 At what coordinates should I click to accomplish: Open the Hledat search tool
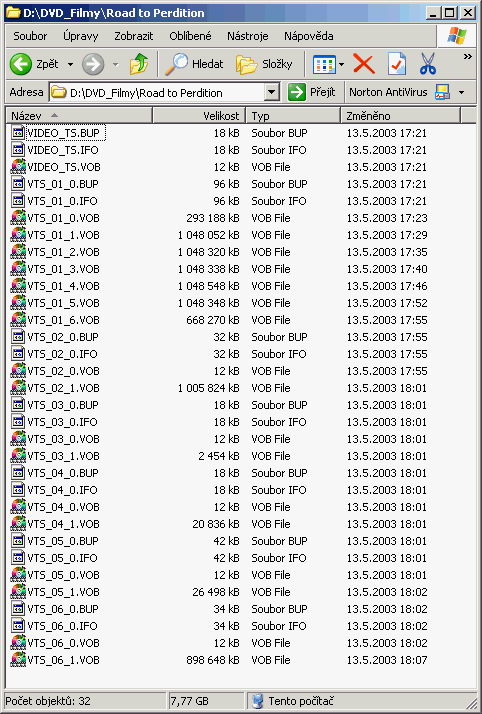pos(194,64)
